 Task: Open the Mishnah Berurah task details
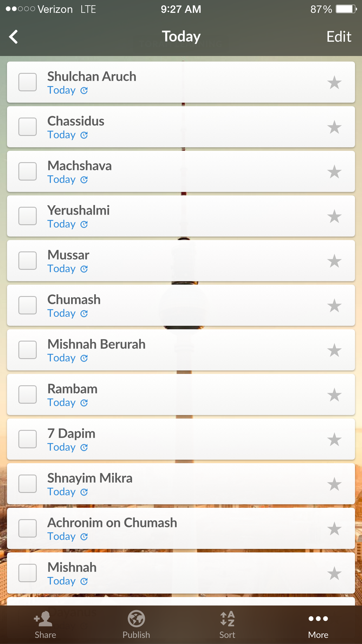tap(96, 344)
